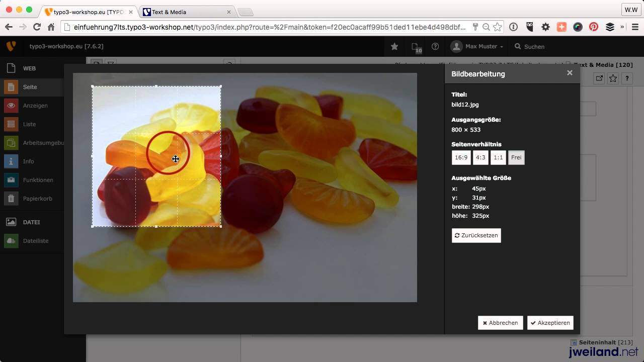Screen dimensions: 644x362
Task: Click the Pinterest extension icon
Action: click(x=594, y=27)
